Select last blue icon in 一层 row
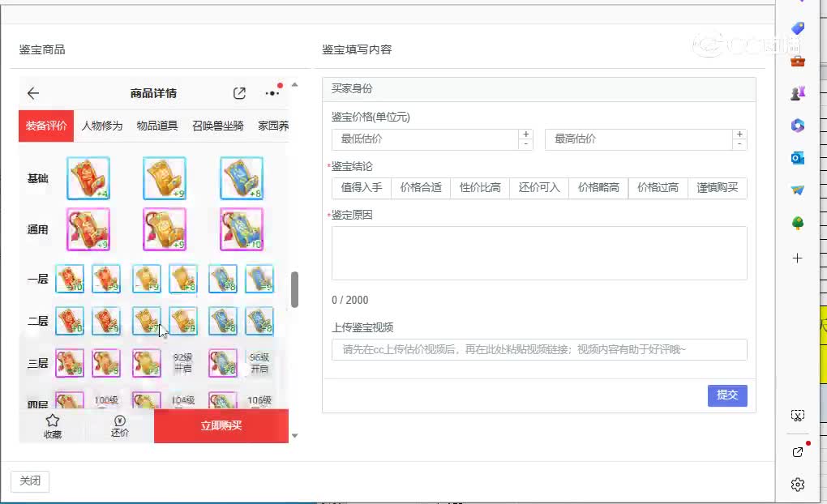 pyautogui.click(x=259, y=279)
